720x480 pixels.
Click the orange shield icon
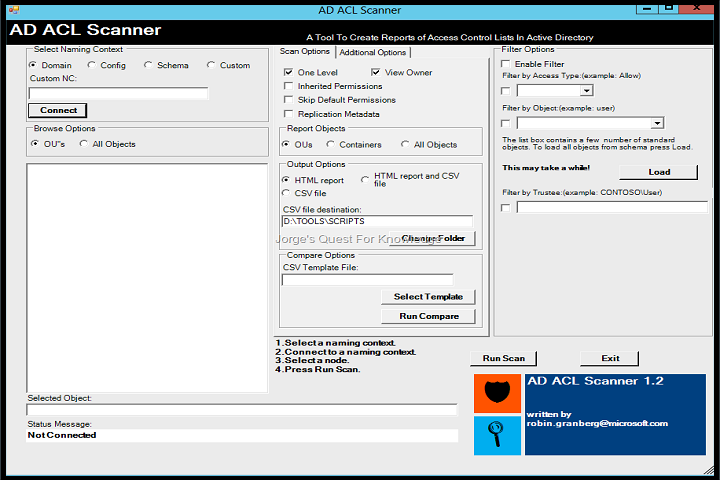click(x=496, y=395)
